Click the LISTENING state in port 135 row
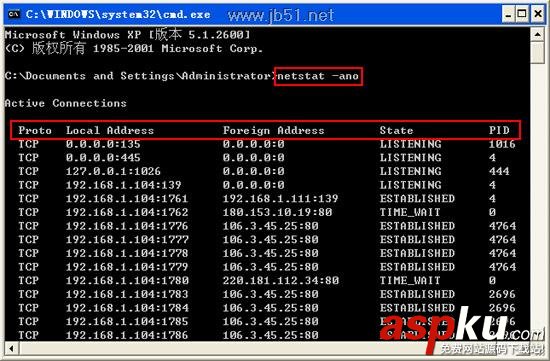Image resolution: width=550 pixels, height=361 pixels. (410, 144)
